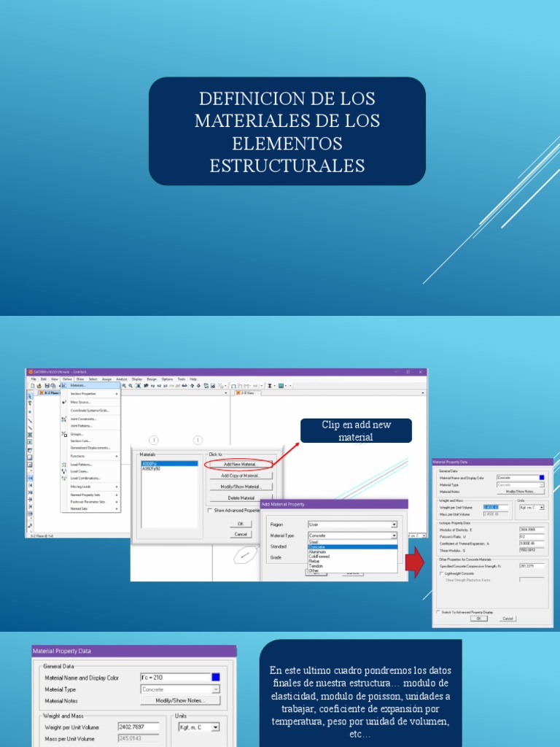The height and width of the screenshot is (747, 560).
Task: Click the Materials icon in Define menu
Action: point(64,385)
